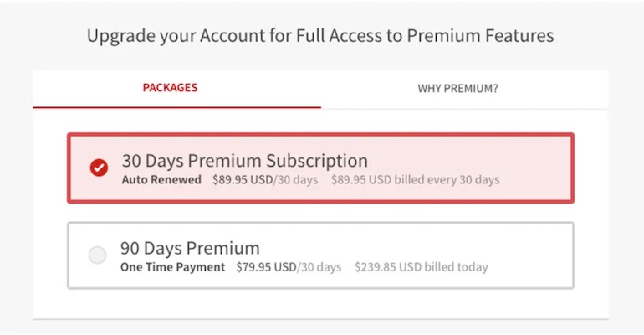Switch to the Packages tab
Screen dimensions: 644x335
(x=170, y=88)
